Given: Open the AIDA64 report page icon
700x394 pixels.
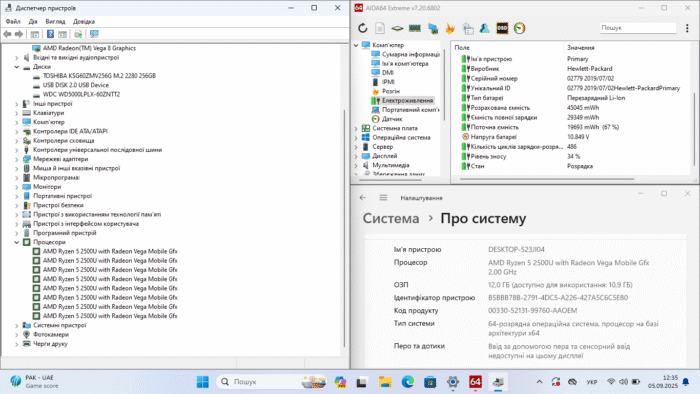Looking at the screenshot, I should 380,28.
